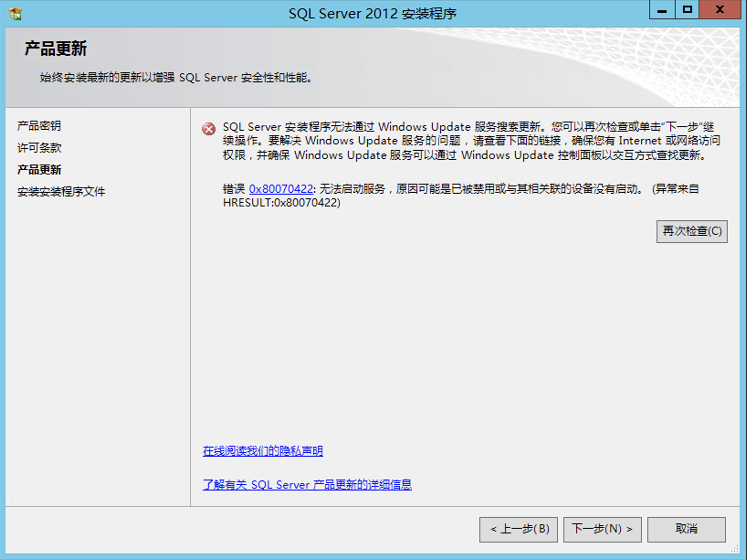Select the 许可条款 step in the sidebar
The image size is (747, 560).
(x=39, y=148)
